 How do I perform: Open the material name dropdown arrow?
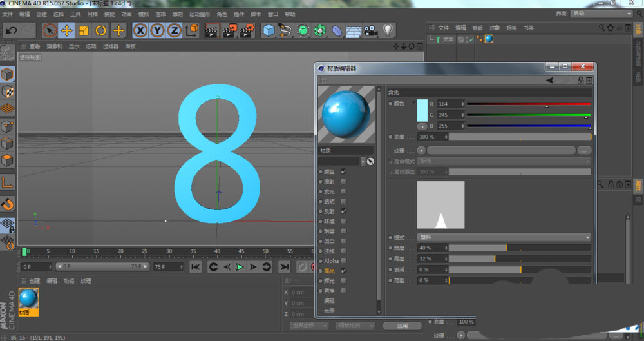tap(363, 161)
